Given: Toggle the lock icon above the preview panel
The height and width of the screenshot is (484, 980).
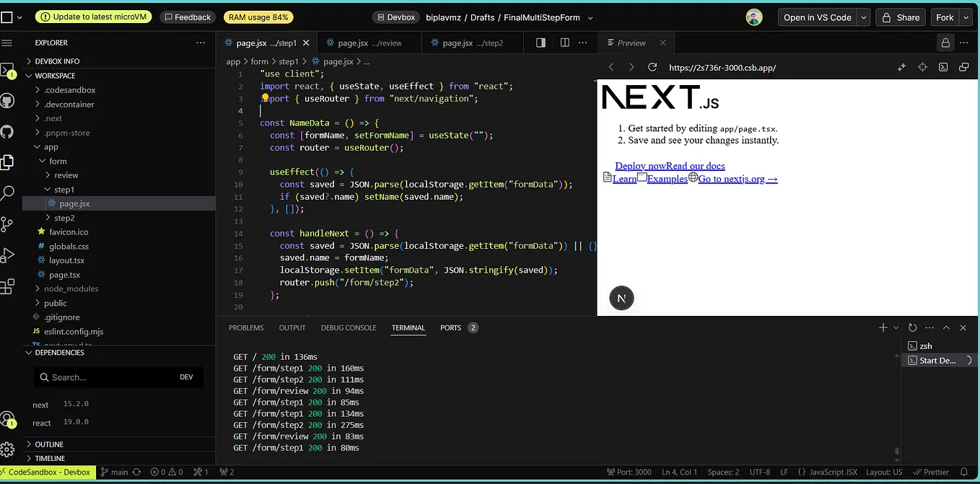Looking at the screenshot, I should [x=945, y=43].
